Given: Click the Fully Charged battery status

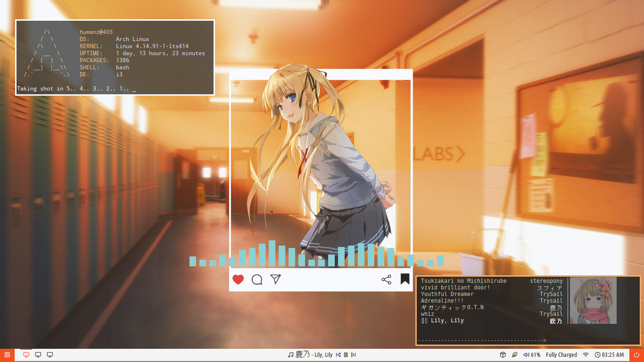Looking at the screenshot, I should tap(561, 355).
